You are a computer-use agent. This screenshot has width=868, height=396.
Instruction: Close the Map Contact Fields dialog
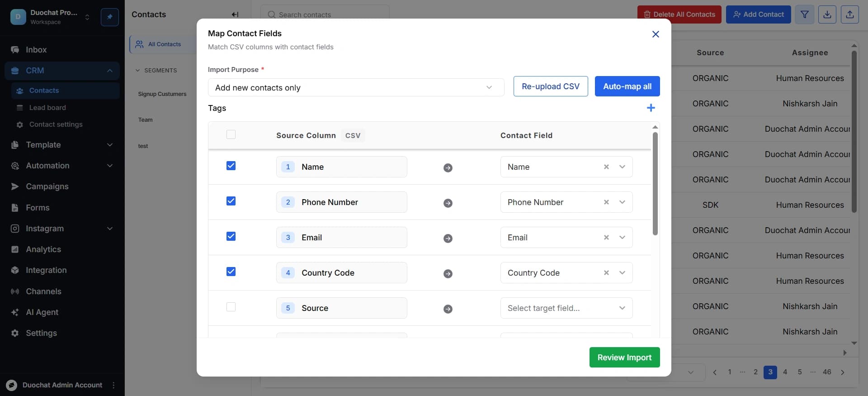click(x=656, y=34)
